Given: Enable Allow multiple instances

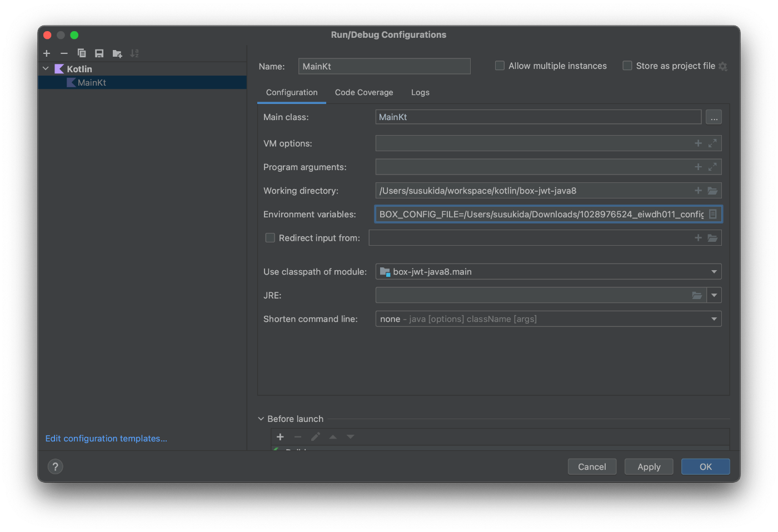Looking at the screenshot, I should point(500,66).
